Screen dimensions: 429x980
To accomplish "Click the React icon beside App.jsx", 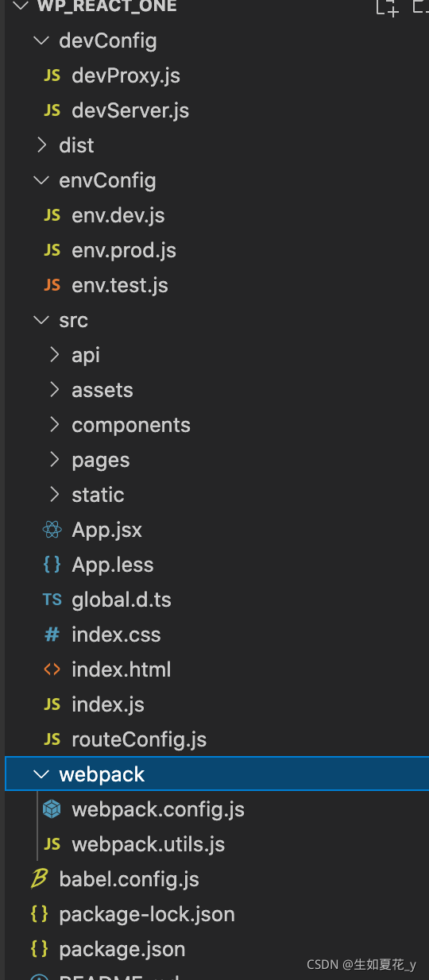I will pyautogui.click(x=52, y=530).
